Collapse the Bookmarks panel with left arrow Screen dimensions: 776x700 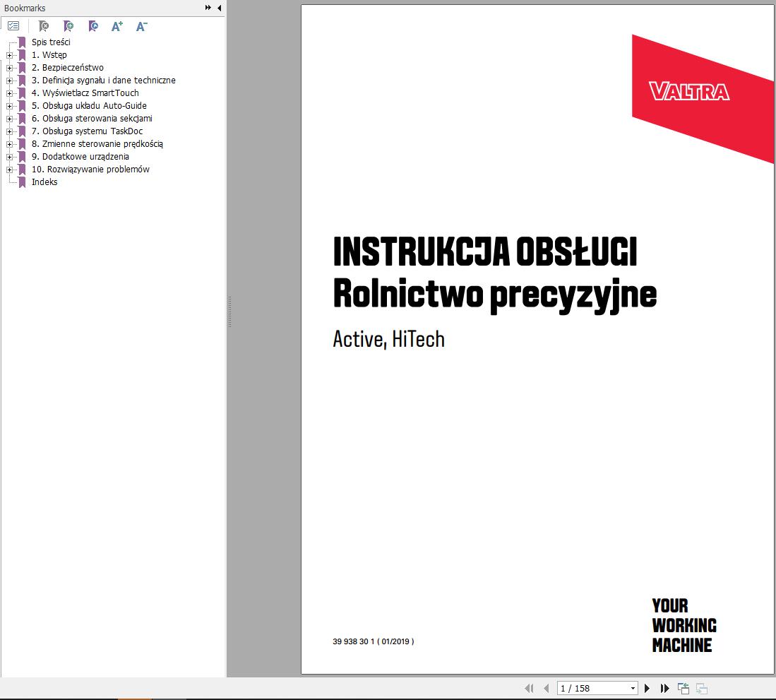tap(219, 8)
